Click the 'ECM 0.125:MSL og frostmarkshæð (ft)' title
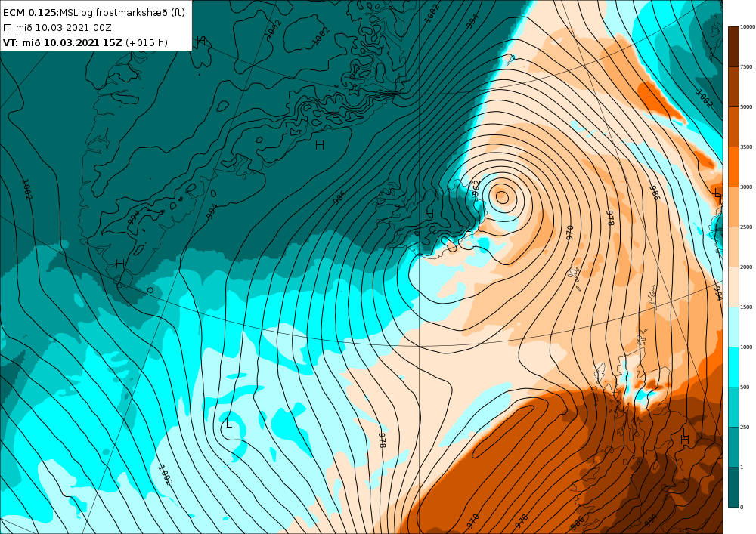The height and width of the screenshot is (534, 756). pos(94,13)
